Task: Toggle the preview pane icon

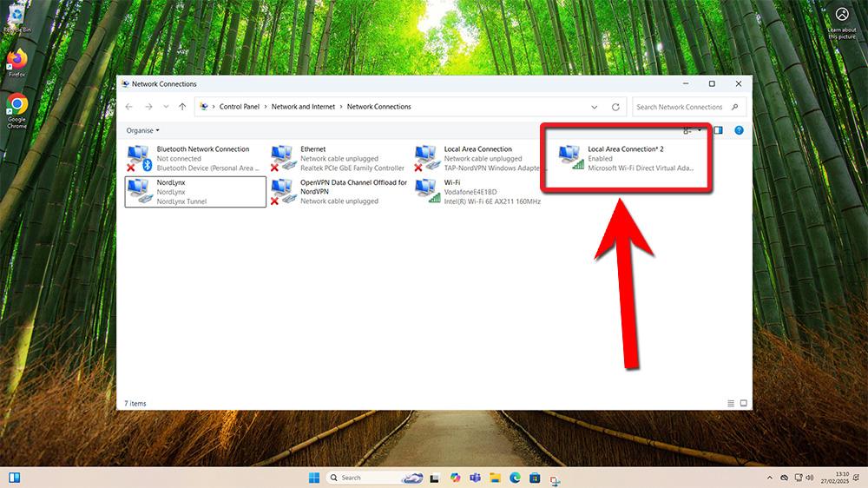Action: 718,130
